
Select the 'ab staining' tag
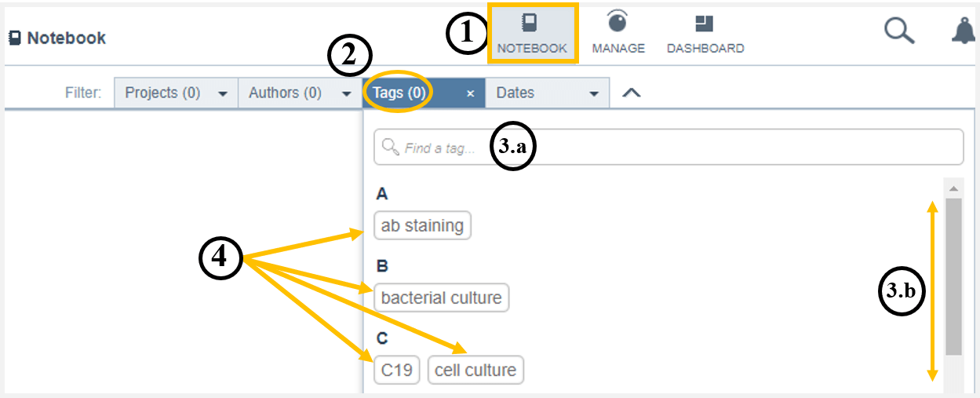click(423, 225)
